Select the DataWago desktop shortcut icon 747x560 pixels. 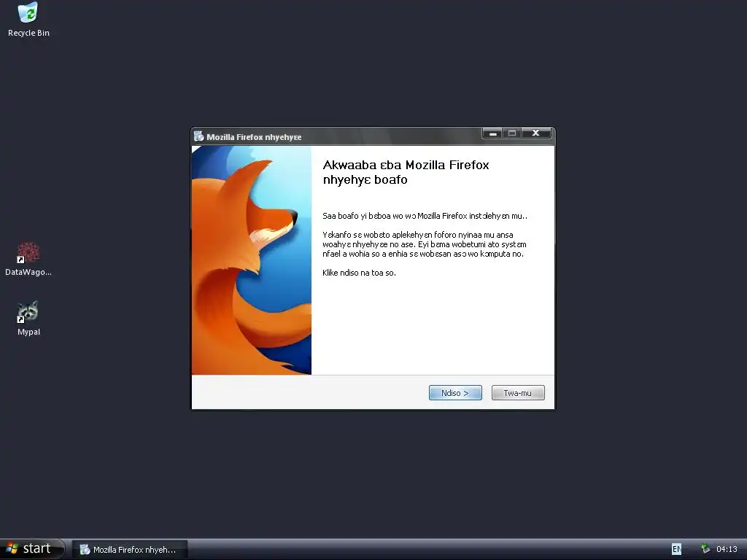coord(28,260)
